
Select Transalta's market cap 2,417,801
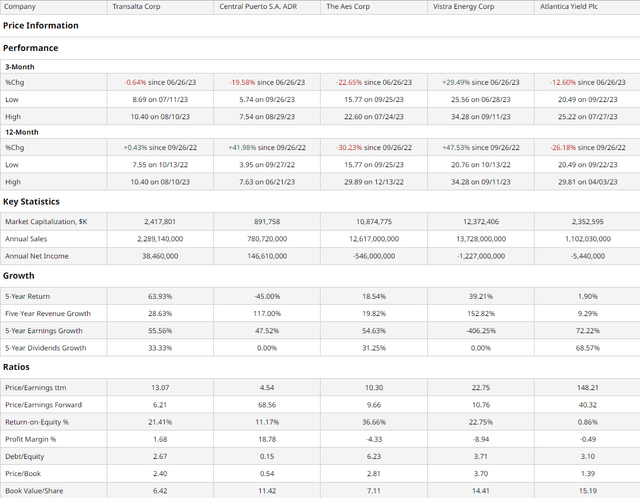(160, 222)
